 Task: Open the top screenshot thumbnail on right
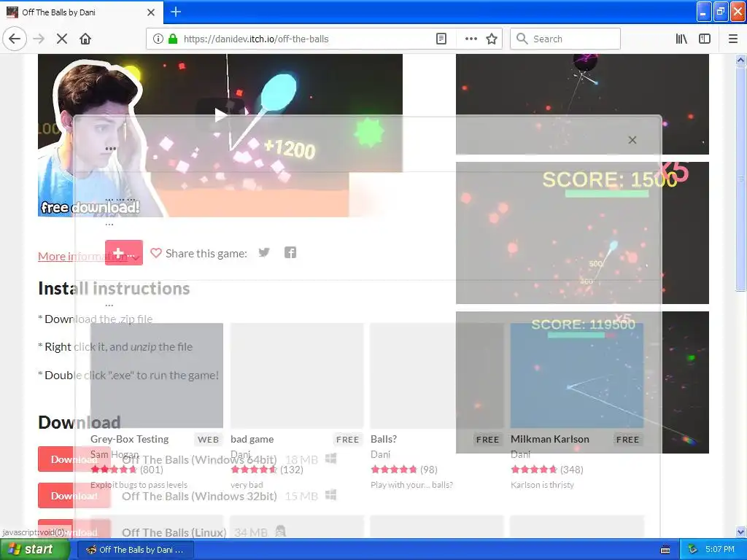582,104
